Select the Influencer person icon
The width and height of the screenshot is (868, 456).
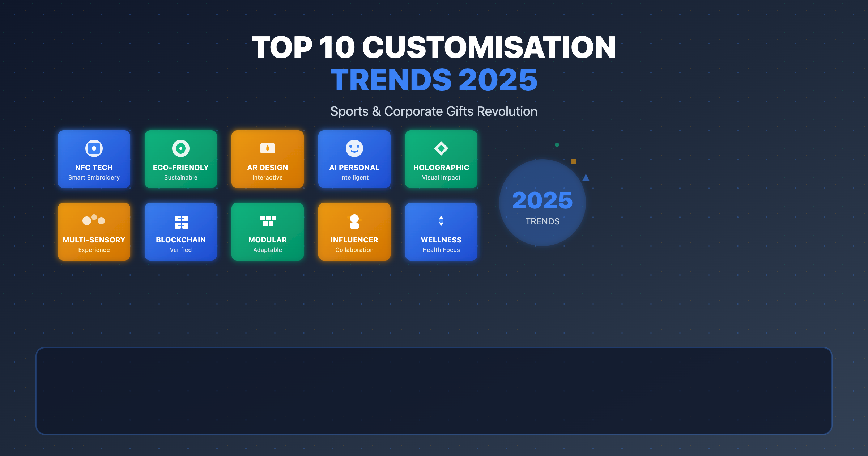[x=354, y=221]
